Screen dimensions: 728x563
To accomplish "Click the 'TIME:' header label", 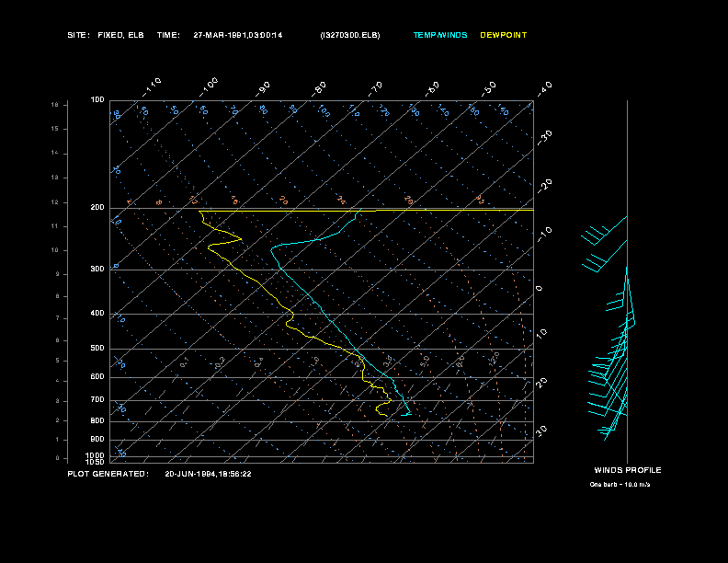I will (168, 35).
